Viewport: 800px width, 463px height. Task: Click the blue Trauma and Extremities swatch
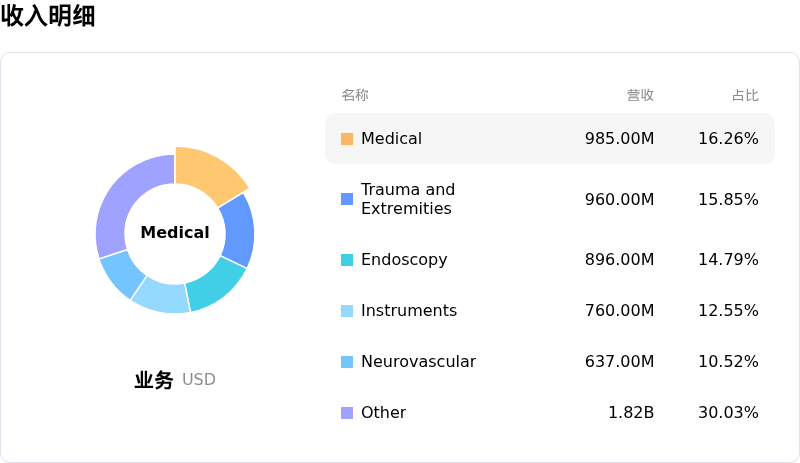347,199
